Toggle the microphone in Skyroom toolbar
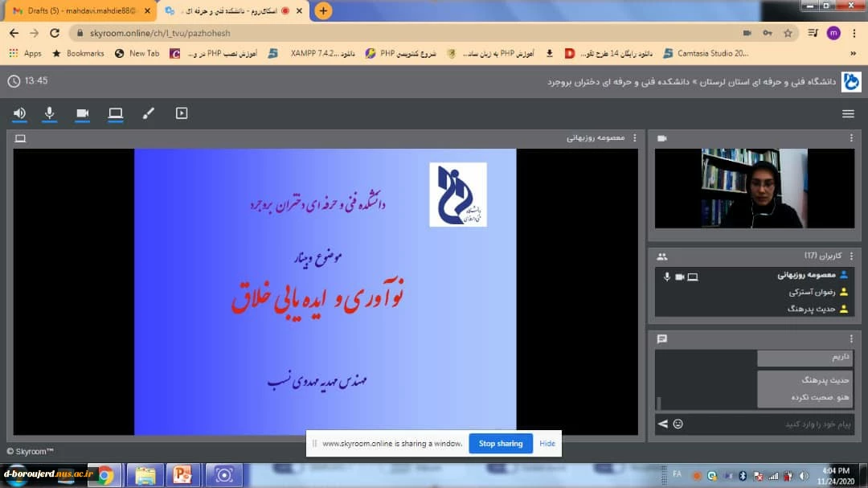The image size is (868, 488). coord(49,113)
